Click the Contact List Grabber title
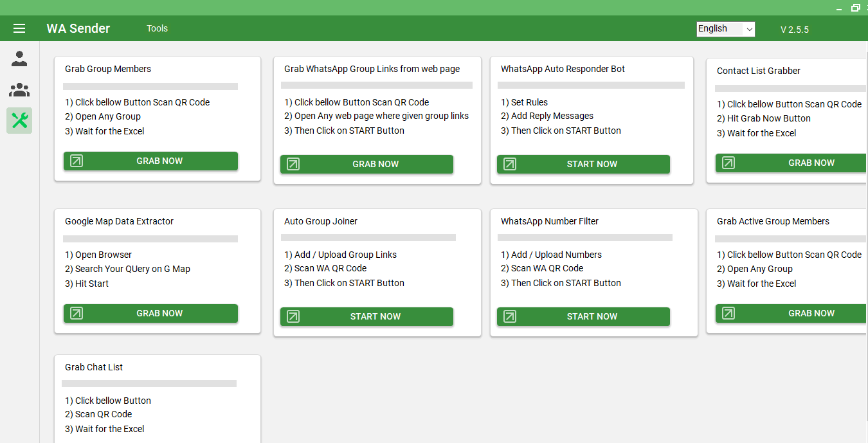 click(759, 71)
